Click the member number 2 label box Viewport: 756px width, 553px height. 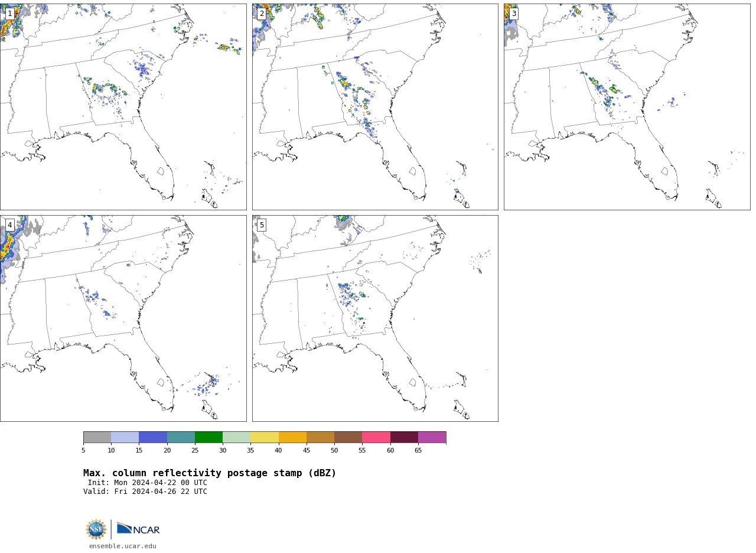[262, 14]
